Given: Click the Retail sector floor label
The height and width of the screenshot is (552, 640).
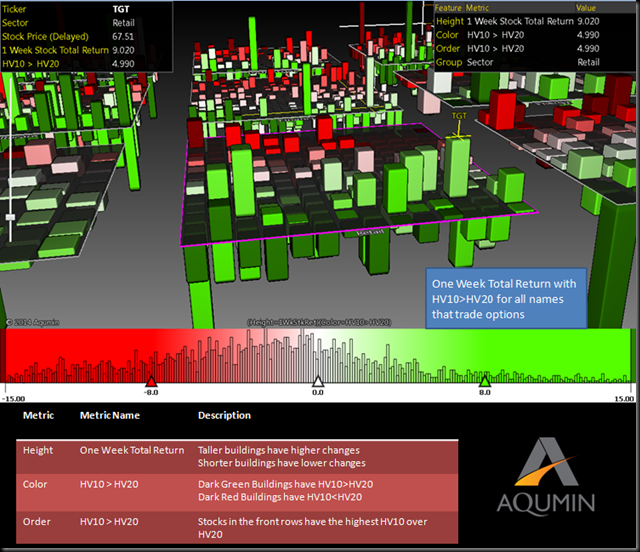Looking at the screenshot, I should point(370,232).
